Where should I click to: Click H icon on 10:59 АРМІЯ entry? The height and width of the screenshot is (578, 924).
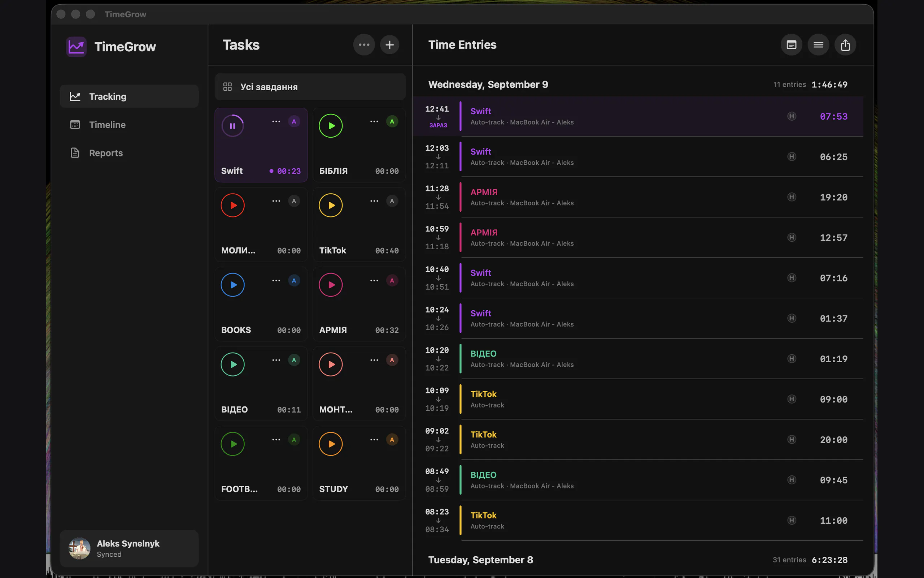[x=792, y=237]
